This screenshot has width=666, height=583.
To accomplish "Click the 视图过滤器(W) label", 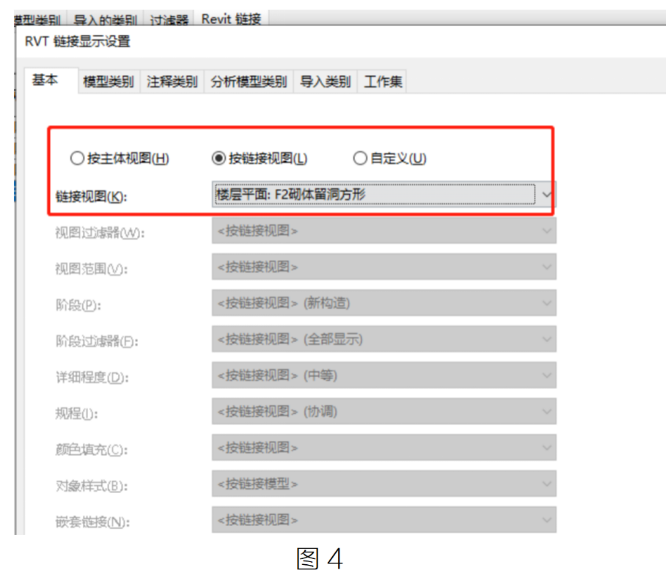I will point(100,233).
